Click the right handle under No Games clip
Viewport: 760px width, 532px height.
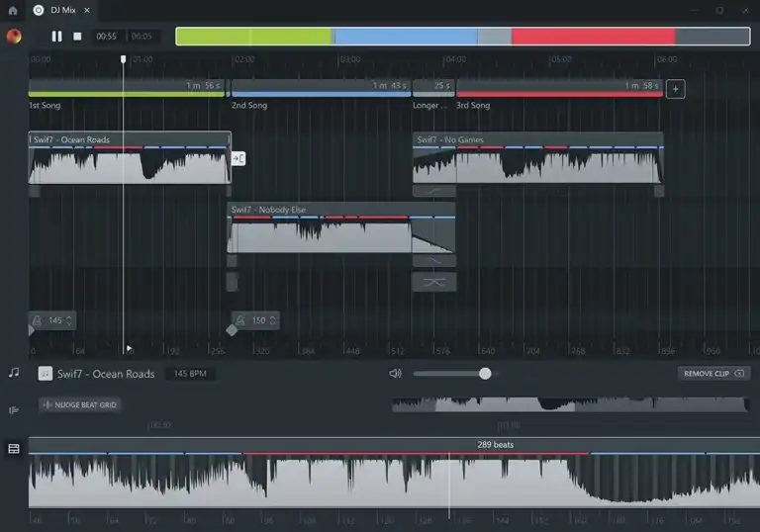coord(659,191)
